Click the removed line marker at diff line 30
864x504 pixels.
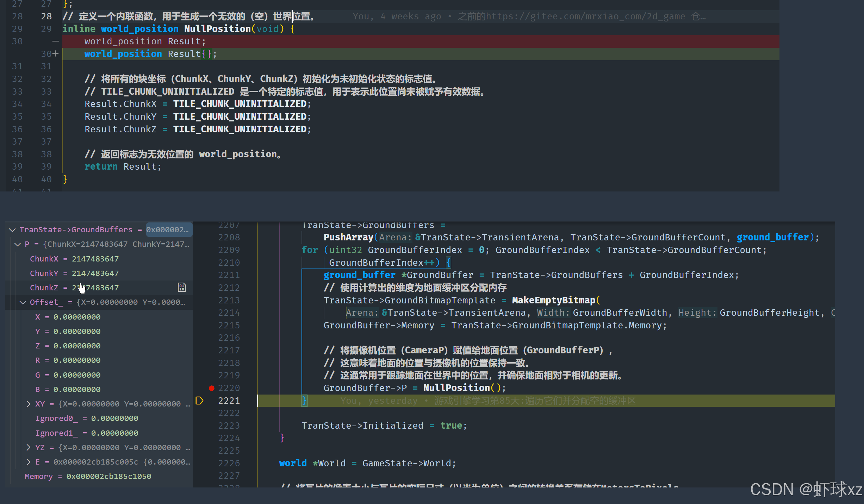pos(55,42)
